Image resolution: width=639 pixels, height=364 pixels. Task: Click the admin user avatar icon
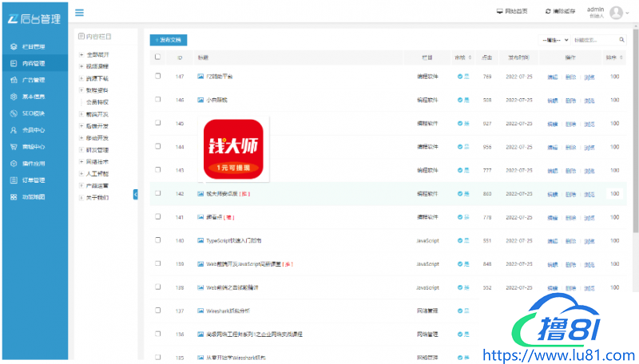(x=616, y=12)
